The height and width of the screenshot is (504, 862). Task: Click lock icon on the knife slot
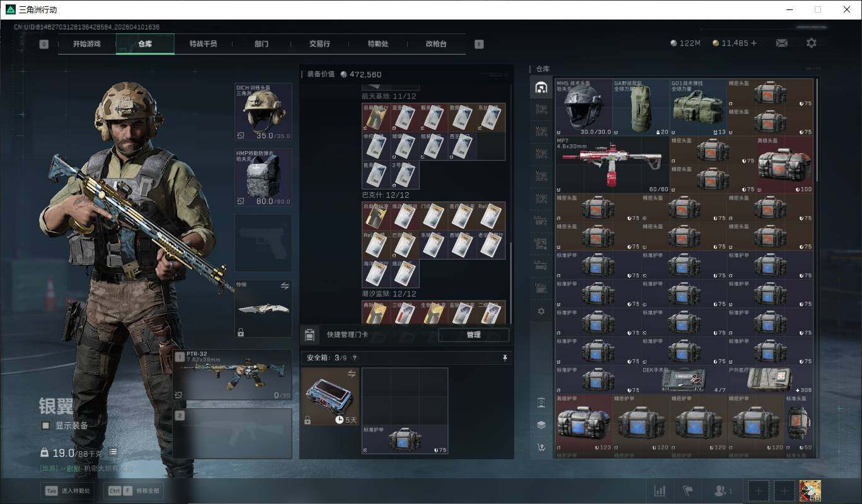pos(241,332)
